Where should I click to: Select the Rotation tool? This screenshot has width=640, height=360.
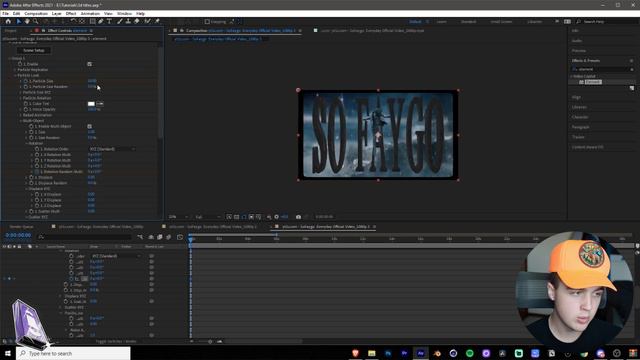[73, 21]
